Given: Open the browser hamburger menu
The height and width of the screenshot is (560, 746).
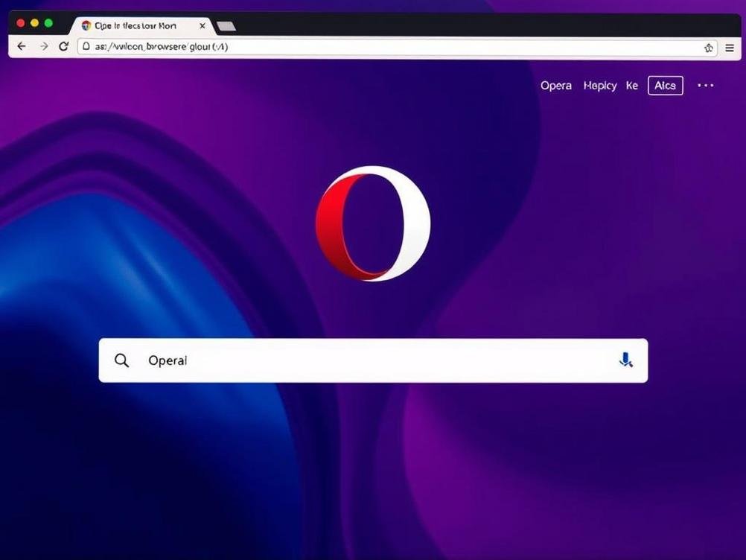Looking at the screenshot, I should (730, 47).
